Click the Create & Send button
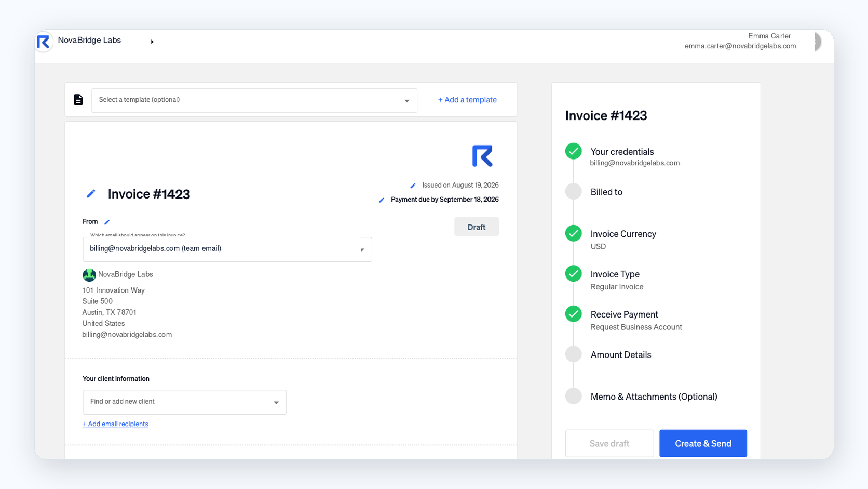This screenshot has width=868, height=489. (703, 443)
